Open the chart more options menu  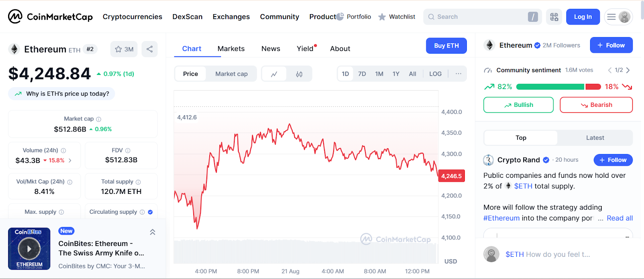[x=458, y=74]
